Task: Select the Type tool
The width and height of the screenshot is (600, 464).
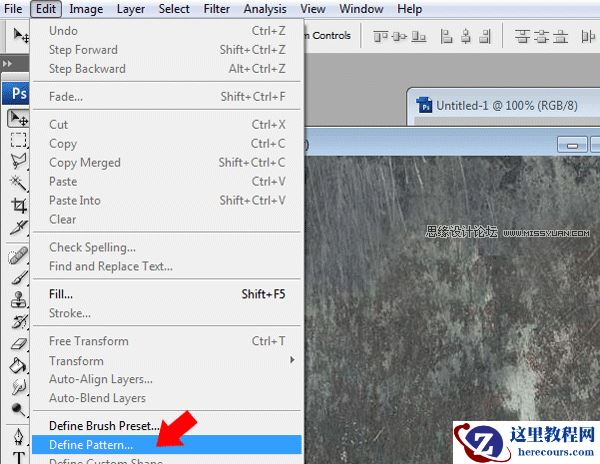Action: 18,457
